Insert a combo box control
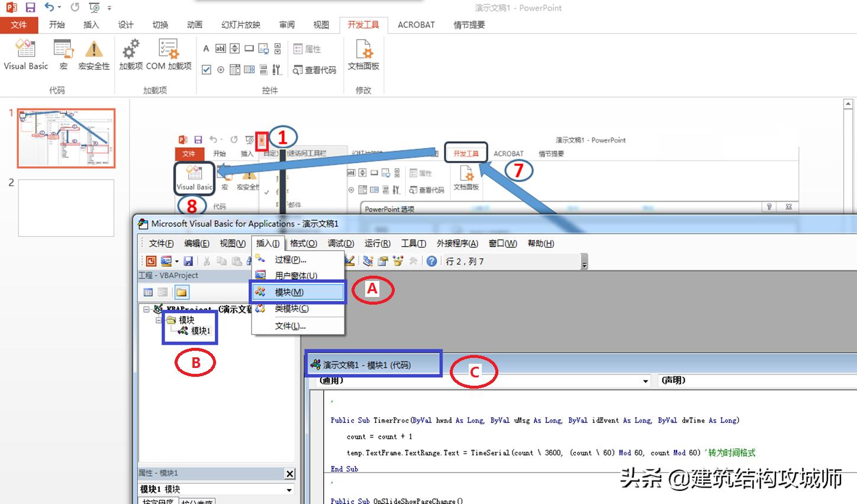This screenshot has width=857, height=504. click(x=249, y=70)
